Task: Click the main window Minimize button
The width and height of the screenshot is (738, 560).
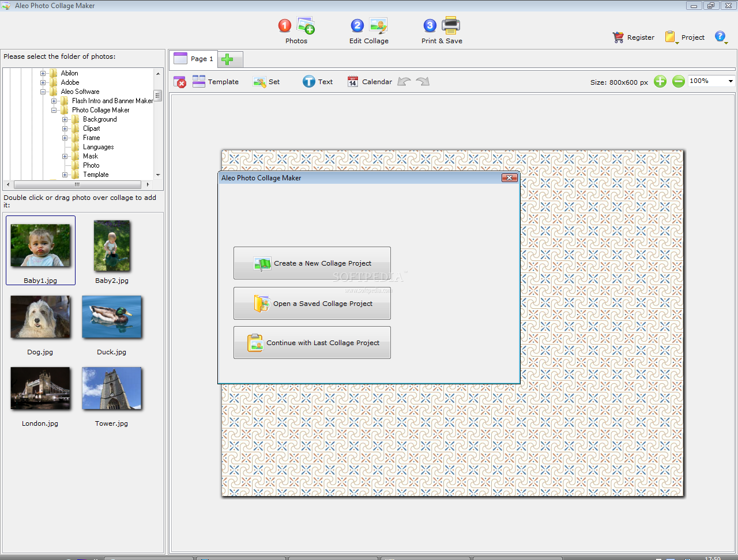Action: pos(694,6)
